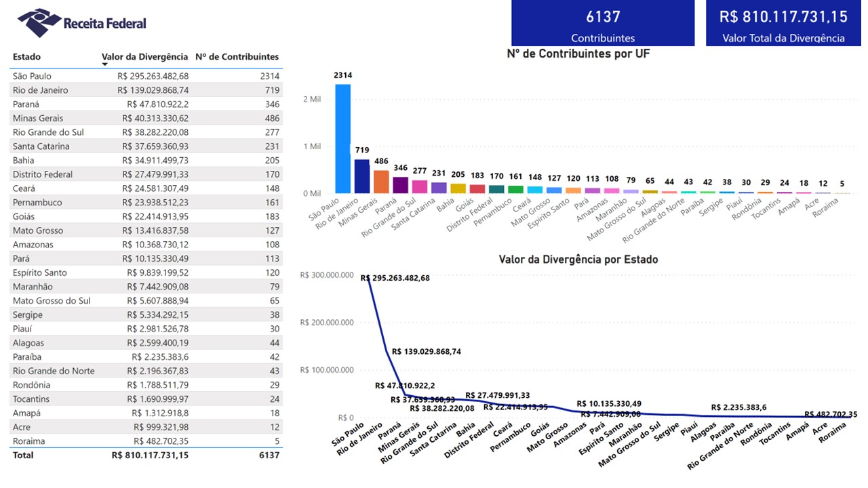The image size is (868, 488).
Task: Click the 'Nº de Contribuintes por UF' chart title
Action: pyautogui.click(x=578, y=53)
